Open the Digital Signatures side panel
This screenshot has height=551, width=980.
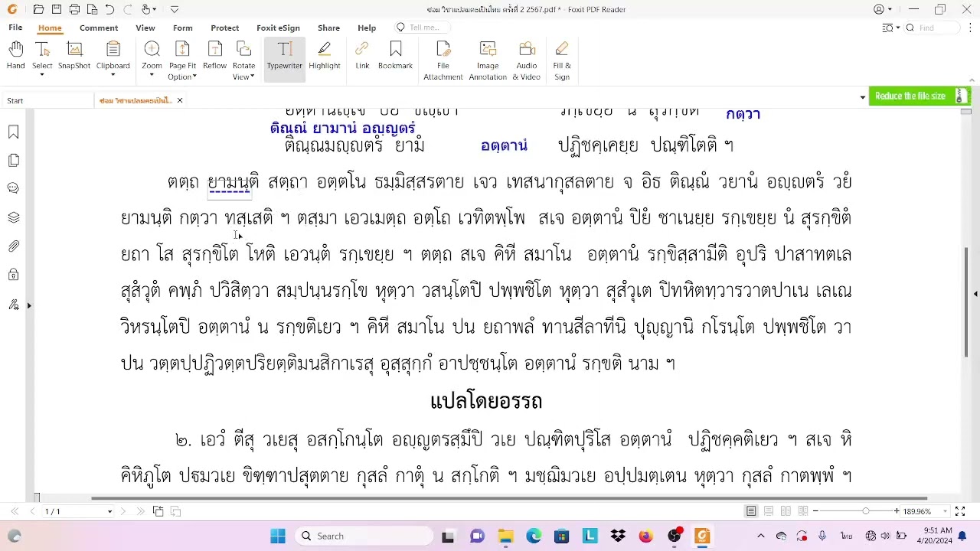[13, 305]
